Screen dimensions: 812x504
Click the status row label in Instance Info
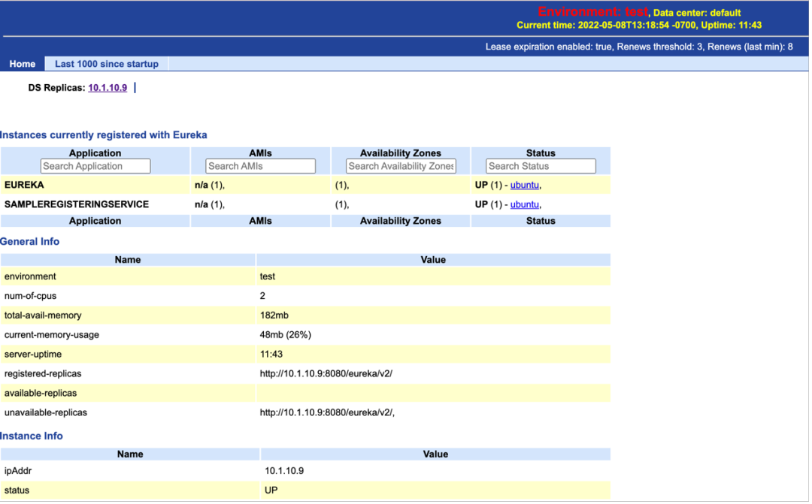tap(17, 490)
